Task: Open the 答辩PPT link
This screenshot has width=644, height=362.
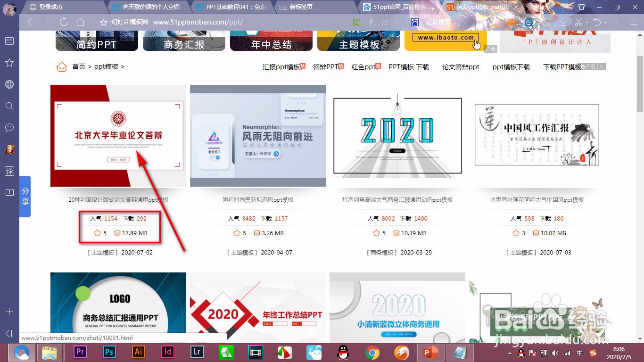Action: click(325, 67)
